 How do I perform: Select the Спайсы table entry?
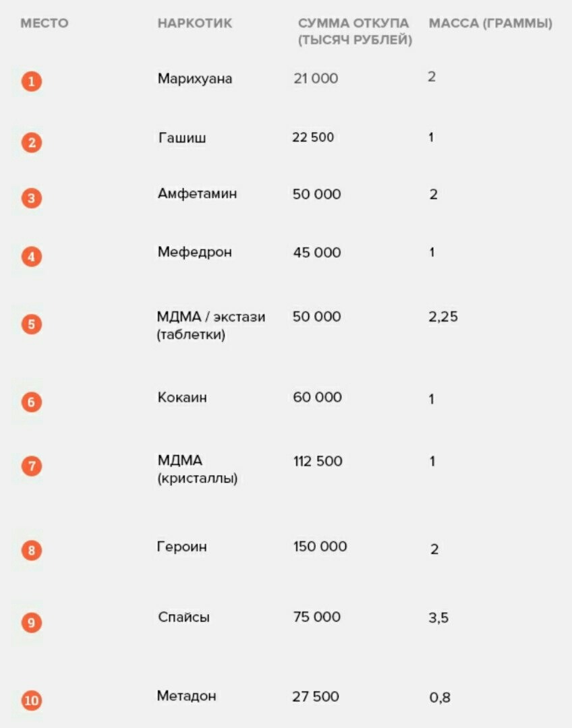click(183, 617)
